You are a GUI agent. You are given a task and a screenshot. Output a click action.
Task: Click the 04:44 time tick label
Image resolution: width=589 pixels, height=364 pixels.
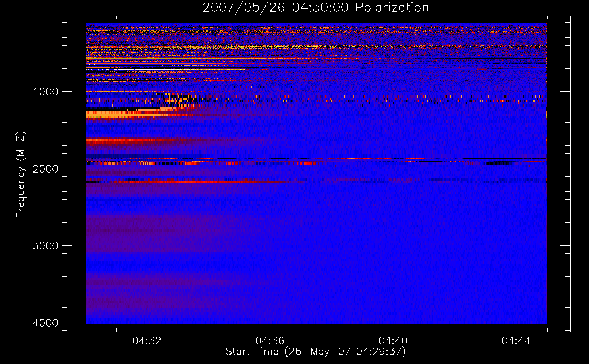pos(516,341)
